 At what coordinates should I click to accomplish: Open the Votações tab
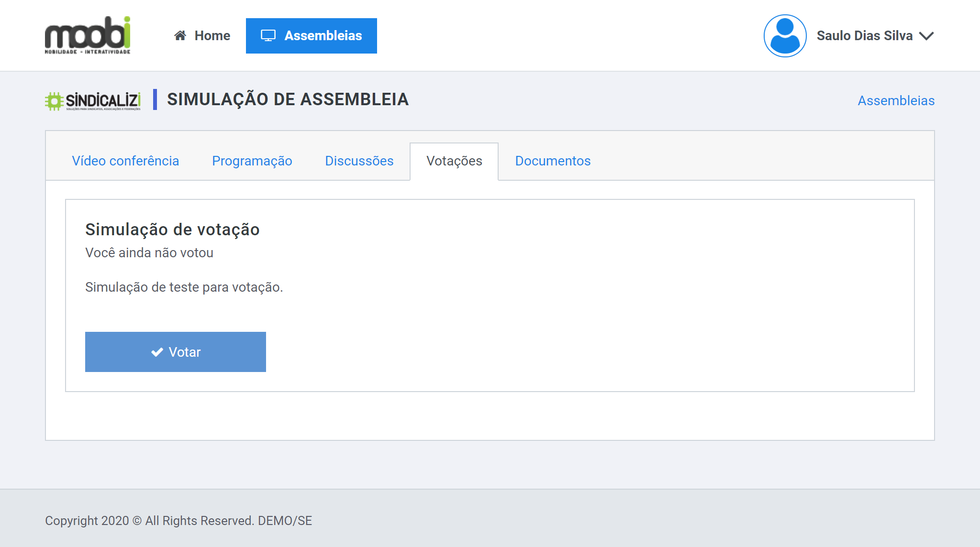tap(454, 161)
